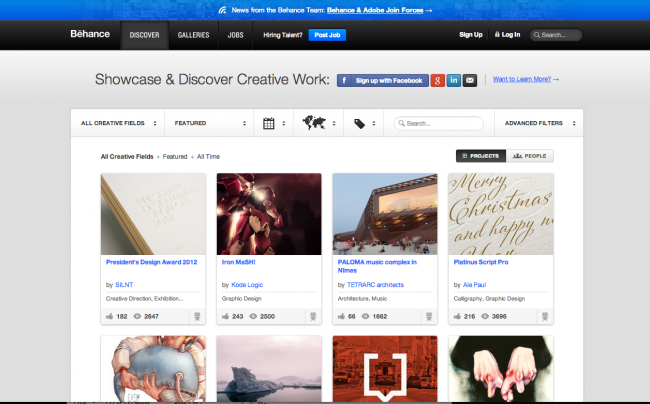Viewport: 650px width, 404px height.
Task: Click the Featured breadcrumb
Action: (175, 156)
